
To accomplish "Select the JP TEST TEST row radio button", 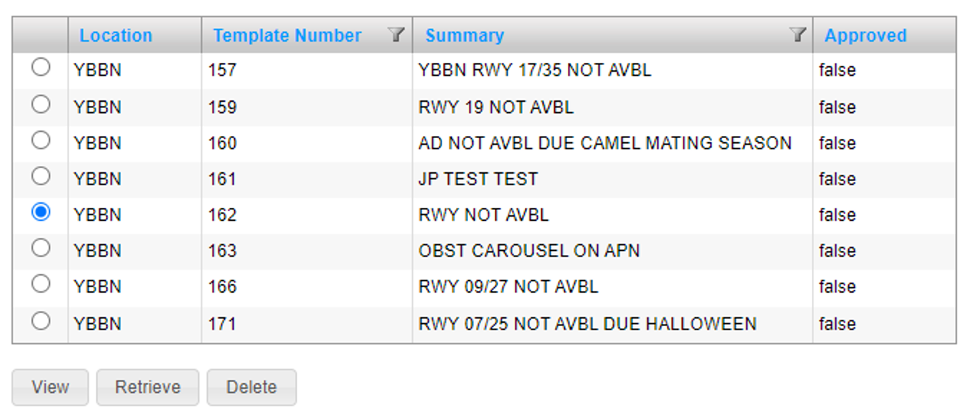I will pos(41,176).
